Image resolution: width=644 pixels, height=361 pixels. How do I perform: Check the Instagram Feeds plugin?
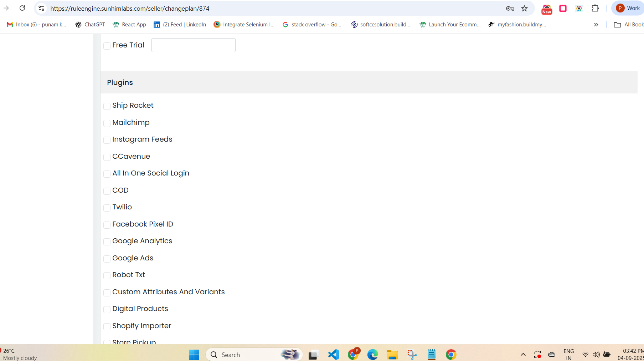tap(107, 140)
